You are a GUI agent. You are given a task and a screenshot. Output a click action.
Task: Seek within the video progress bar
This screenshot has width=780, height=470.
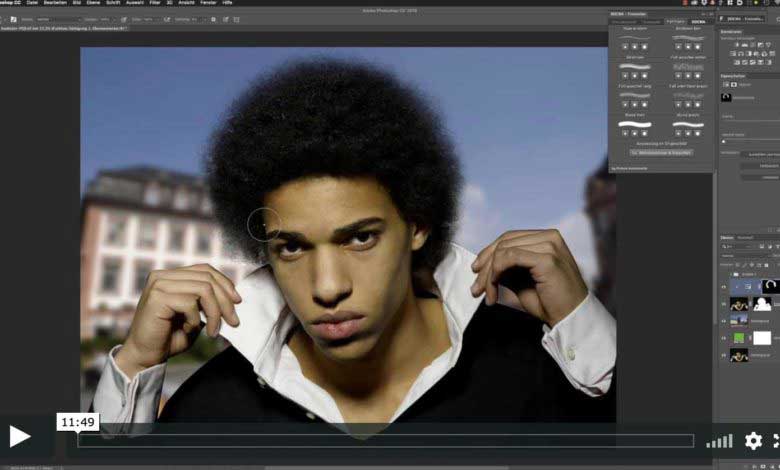pyautogui.click(x=386, y=441)
